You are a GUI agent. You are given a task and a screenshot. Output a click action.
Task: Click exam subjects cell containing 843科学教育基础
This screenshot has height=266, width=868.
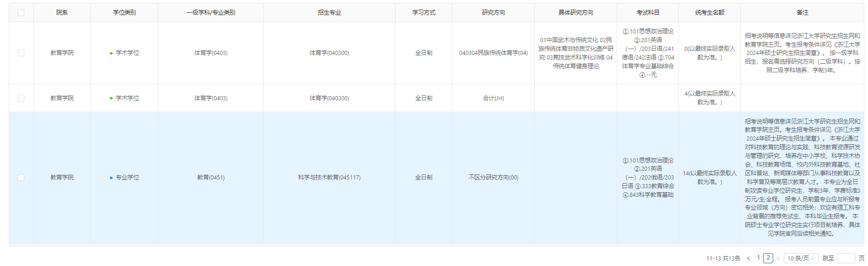point(648,178)
